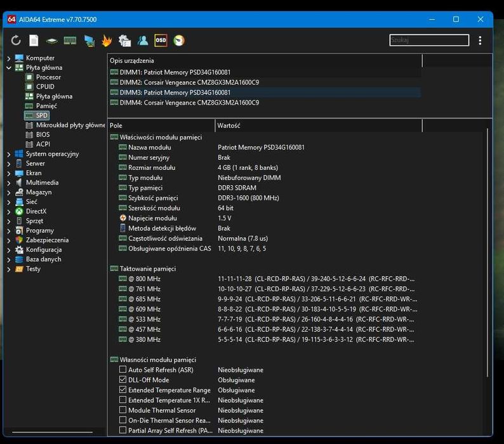Expand the Multimedia tree branch
Image resolution: width=504 pixels, height=444 pixels.
[9, 183]
